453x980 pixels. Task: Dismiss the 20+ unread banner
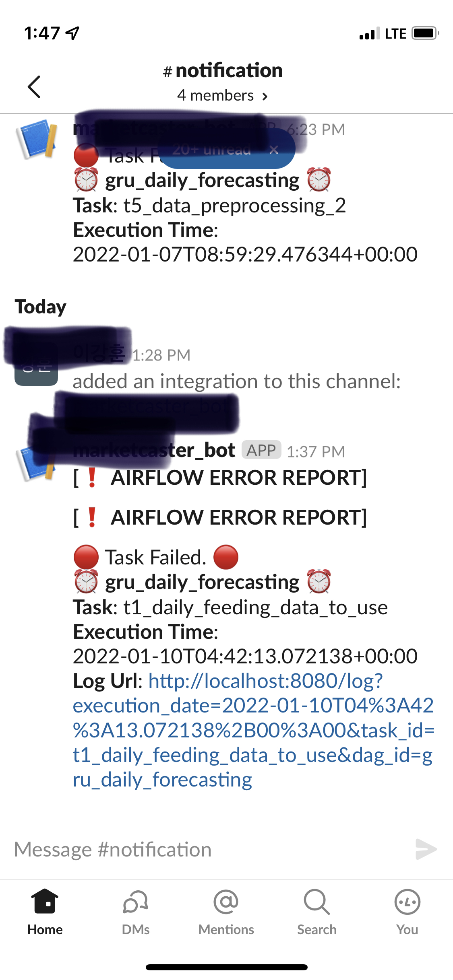pyautogui.click(x=274, y=150)
